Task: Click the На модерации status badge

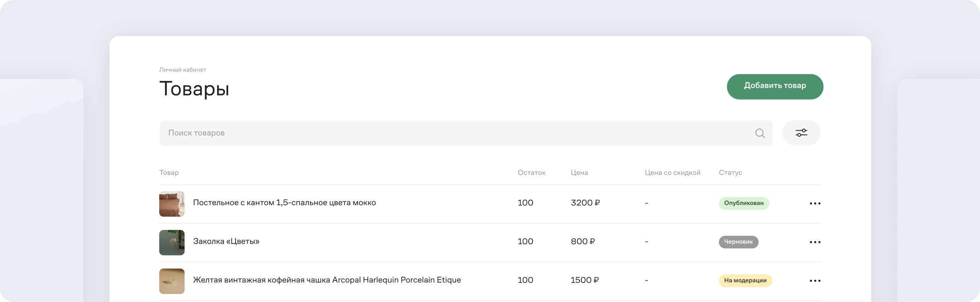Action: [745, 281]
